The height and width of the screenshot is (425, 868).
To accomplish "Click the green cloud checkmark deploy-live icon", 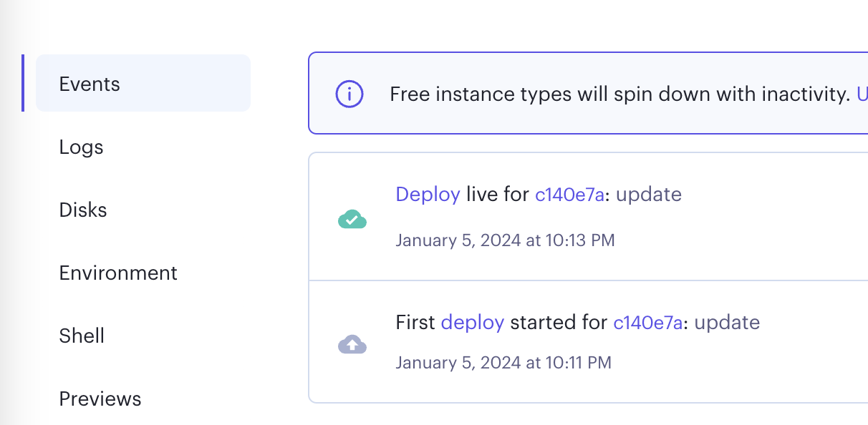I will pyautogui.click(x=352, y=220).
